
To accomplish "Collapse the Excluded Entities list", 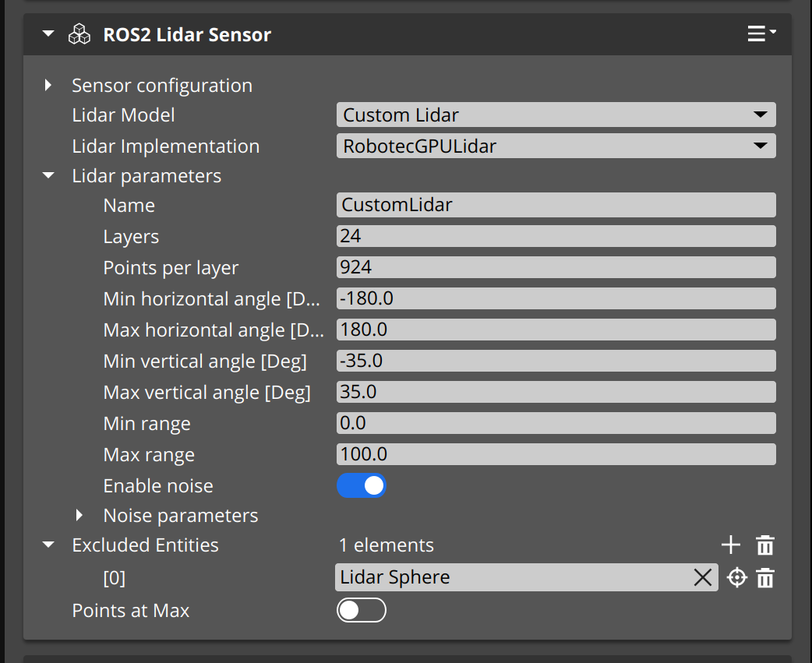I will (x=48, y=545).
